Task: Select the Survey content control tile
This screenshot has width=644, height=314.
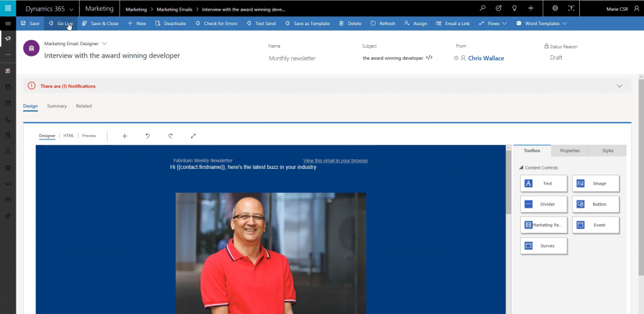Action: [x=543, y=246]
